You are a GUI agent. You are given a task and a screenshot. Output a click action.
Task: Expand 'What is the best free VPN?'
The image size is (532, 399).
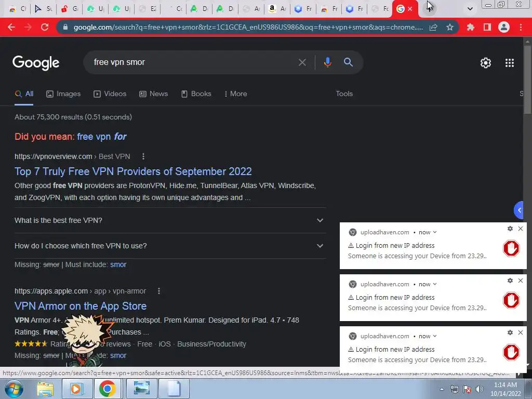pos(170,220)
